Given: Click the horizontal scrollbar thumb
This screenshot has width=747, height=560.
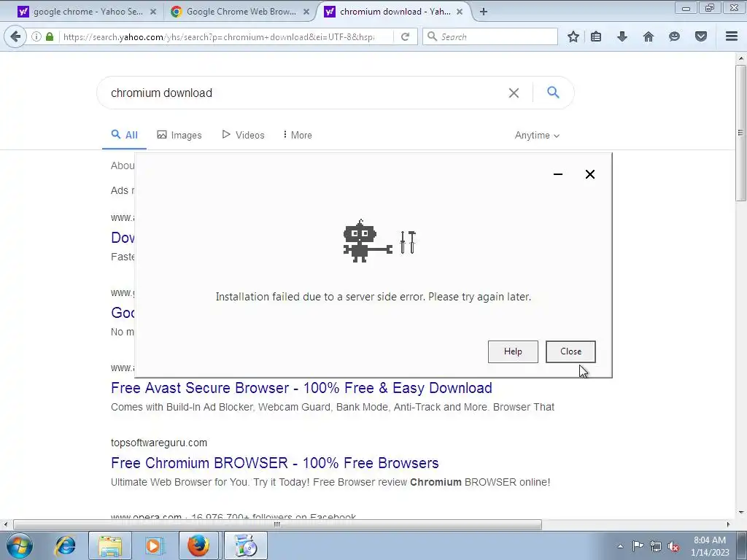Looking at the screenshot, I should coord(277,525).
